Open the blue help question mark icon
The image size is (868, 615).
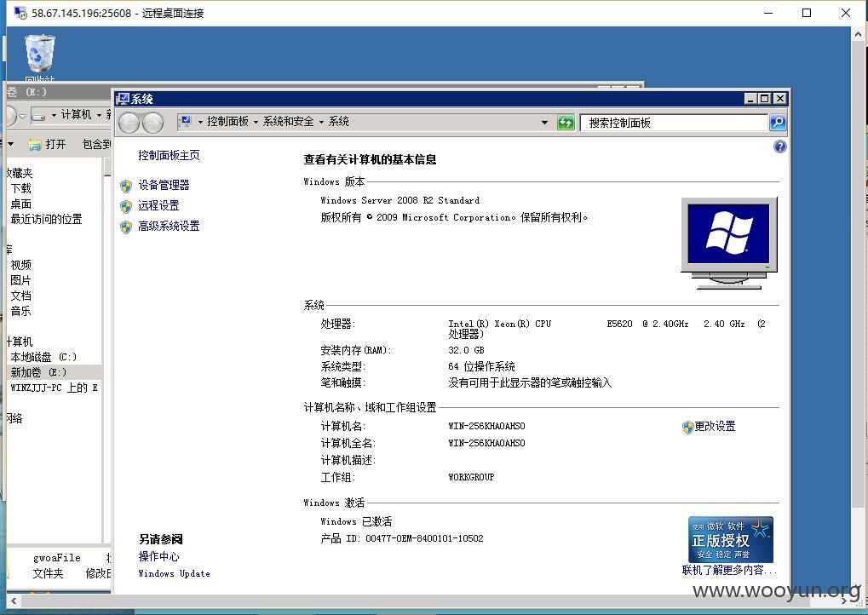[x=780, y=147]
